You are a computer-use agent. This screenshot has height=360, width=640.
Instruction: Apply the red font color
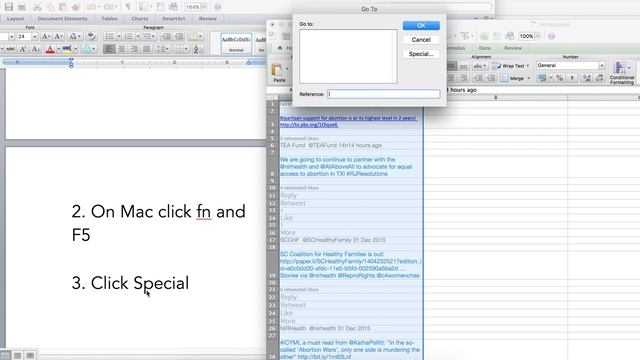[50, 49]
